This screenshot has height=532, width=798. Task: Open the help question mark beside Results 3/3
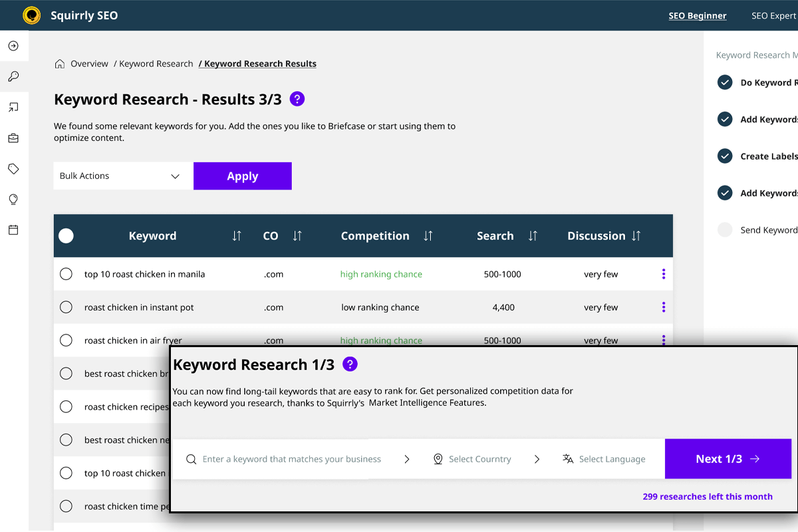click(x=297, y=98)
